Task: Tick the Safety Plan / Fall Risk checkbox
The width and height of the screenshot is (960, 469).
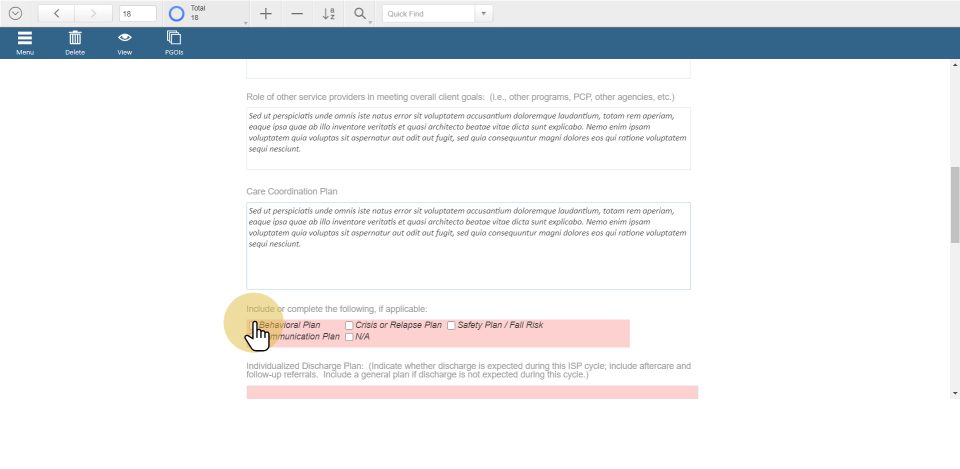Action: pos(451,326)
